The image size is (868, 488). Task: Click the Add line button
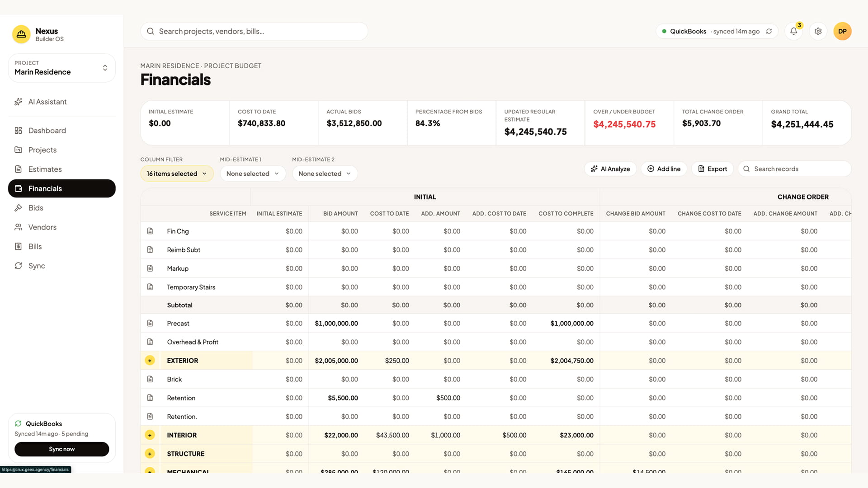point(664,169)
